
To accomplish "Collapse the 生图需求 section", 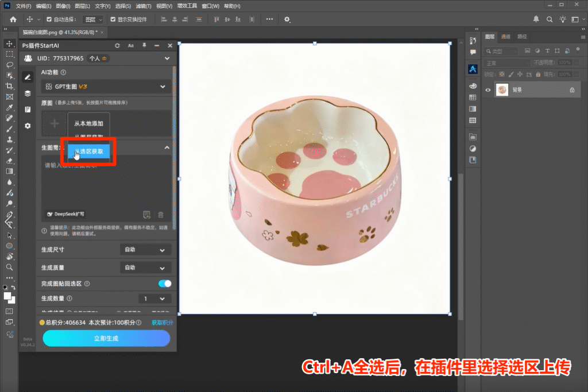I will (167, 148).
